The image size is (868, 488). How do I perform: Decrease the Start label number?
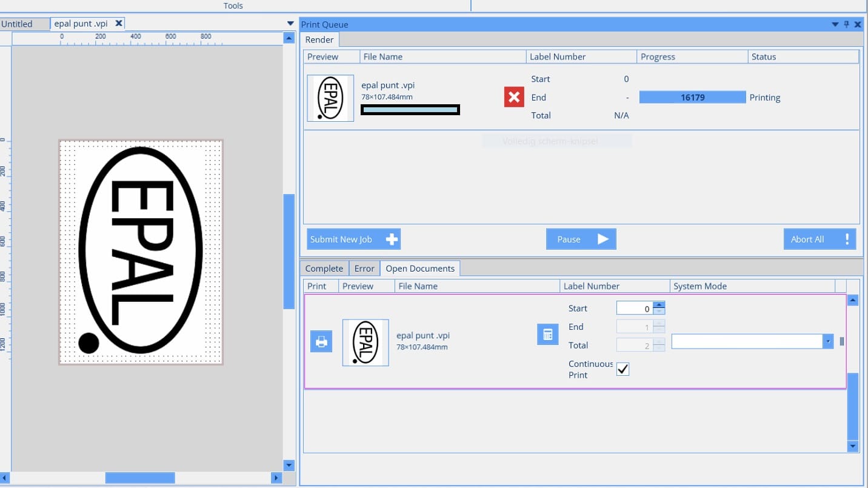coord(659,311)
